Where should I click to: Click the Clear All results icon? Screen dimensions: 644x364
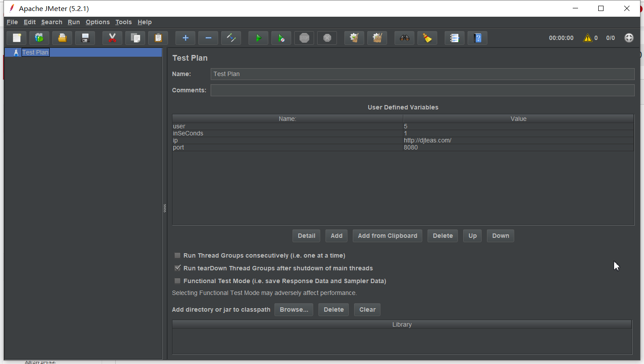click(377, 38)
